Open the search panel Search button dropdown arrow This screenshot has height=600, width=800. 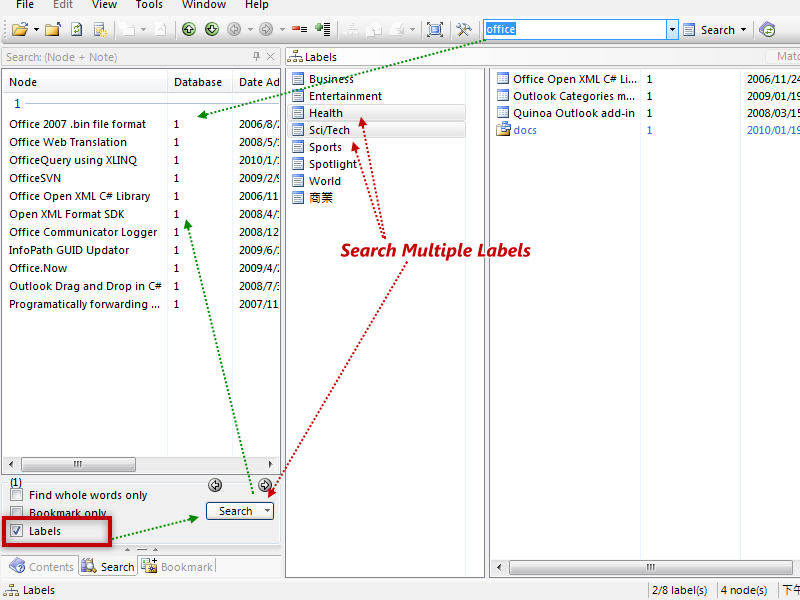click(267, 511)
